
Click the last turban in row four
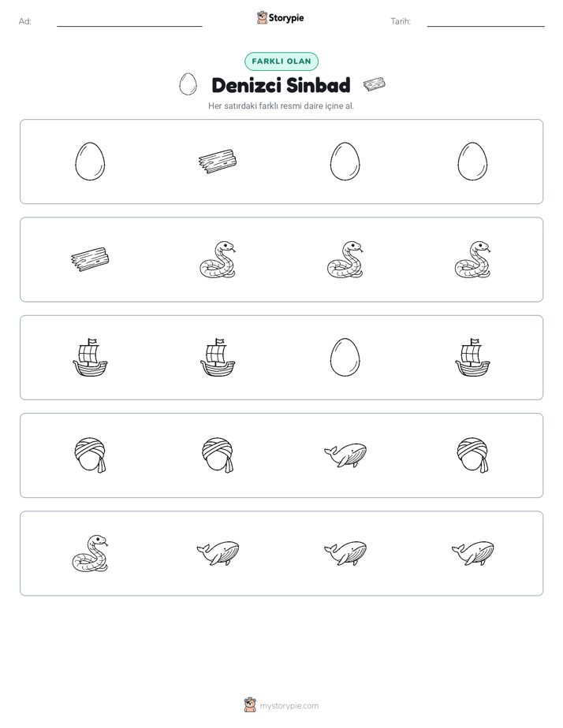[472, 455]
